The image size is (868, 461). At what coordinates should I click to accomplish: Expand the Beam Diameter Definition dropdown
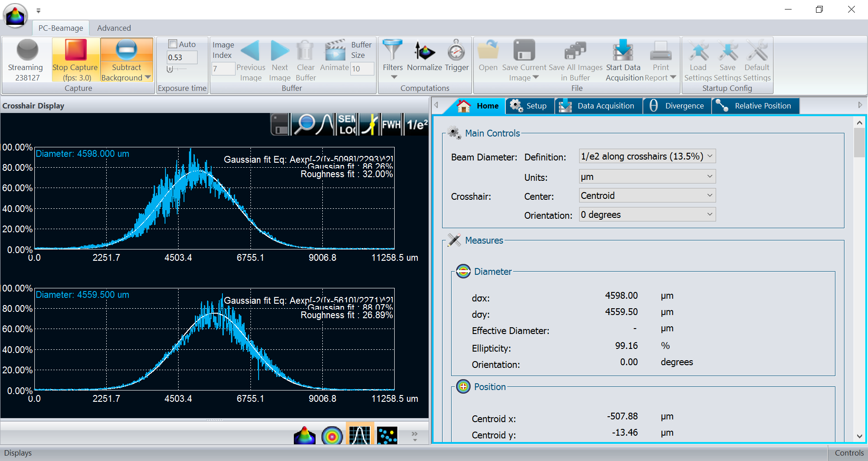pyautogui.click(x=647, y=156)
